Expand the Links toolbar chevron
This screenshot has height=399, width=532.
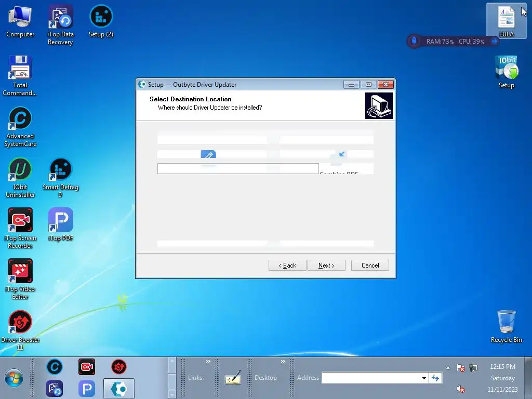point(208,362)
